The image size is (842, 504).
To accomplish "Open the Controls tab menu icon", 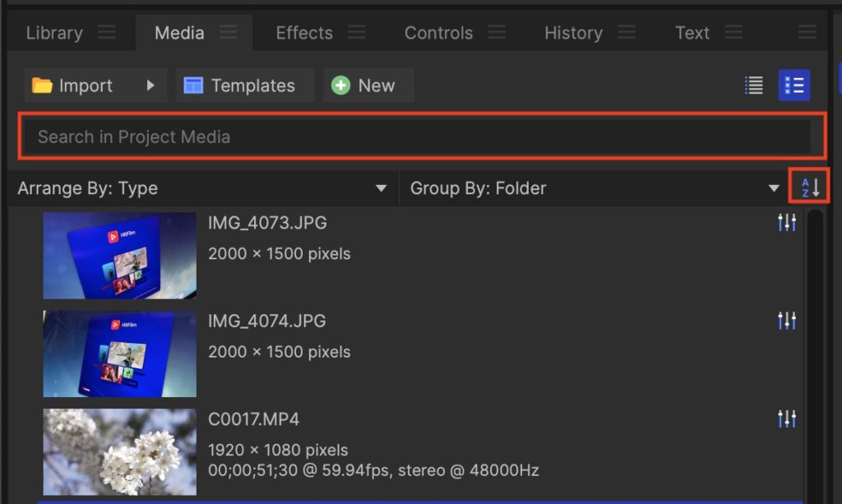I will pyautogui.click(x=497, y=33).
